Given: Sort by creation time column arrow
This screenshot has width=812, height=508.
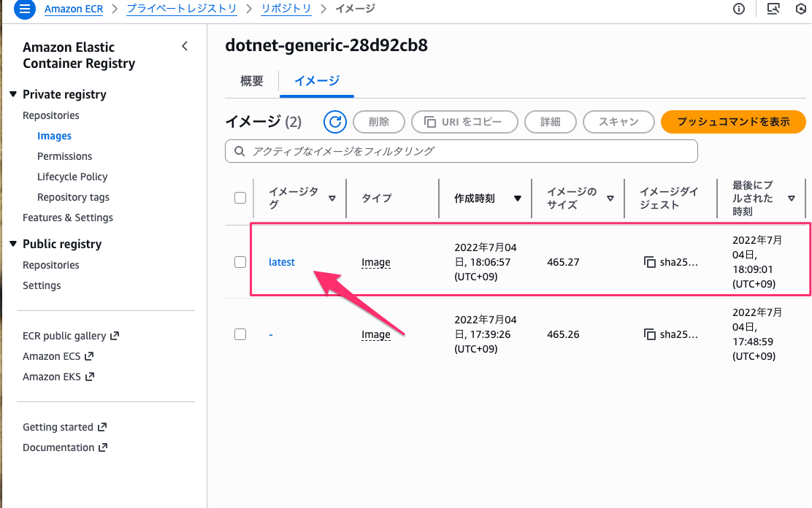Looking at the screenshot, I should coord(517,199).
